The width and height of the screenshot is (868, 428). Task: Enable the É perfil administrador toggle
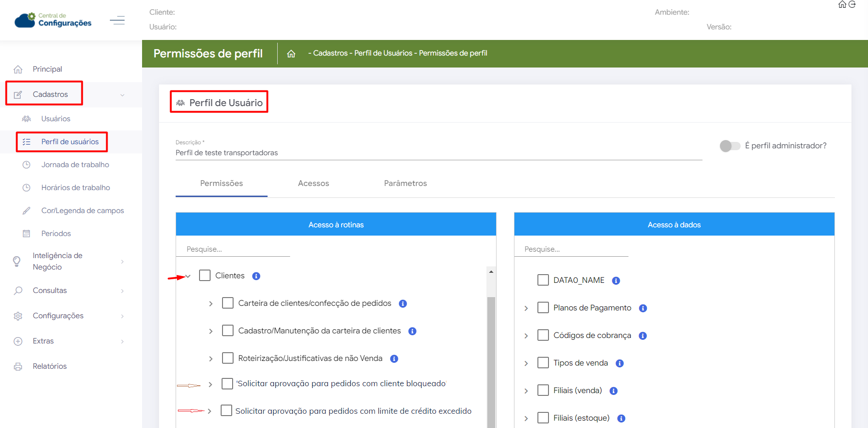pyautogui.click(x=730, y=146)
